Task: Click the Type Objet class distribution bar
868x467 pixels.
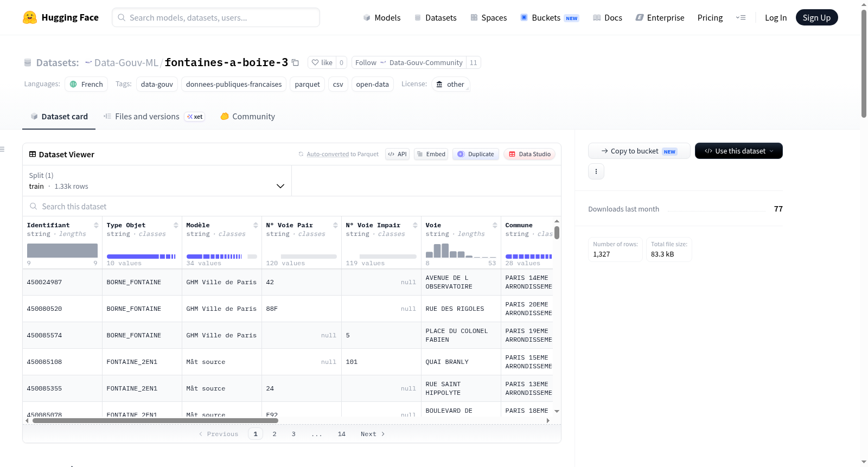Action: pyautogui.click(x=141, y=256)
